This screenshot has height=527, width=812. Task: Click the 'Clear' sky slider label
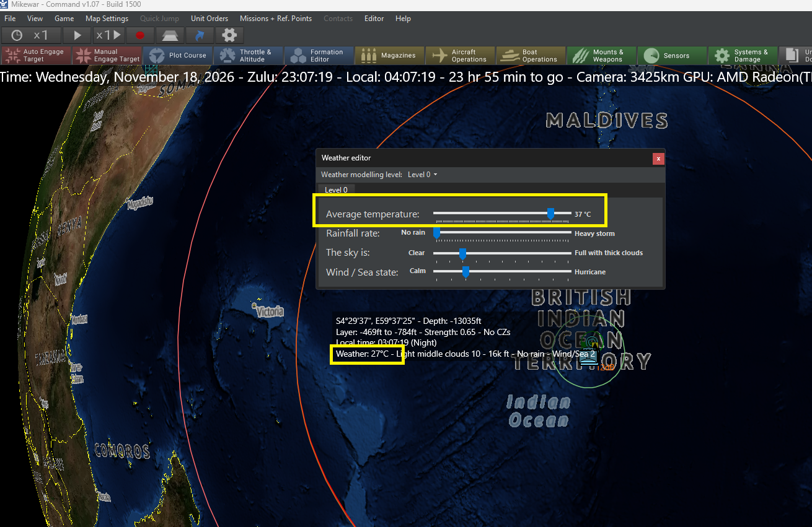click(x=417, y=253)
